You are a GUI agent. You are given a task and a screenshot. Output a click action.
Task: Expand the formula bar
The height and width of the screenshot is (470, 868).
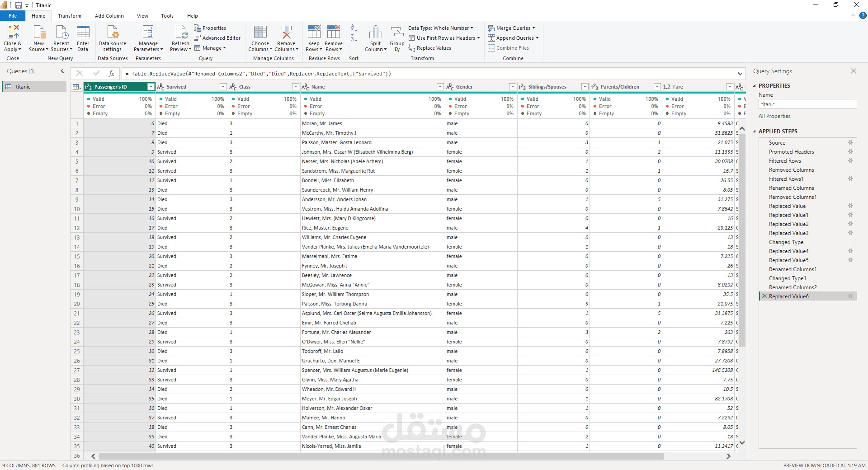coord(740,74)
